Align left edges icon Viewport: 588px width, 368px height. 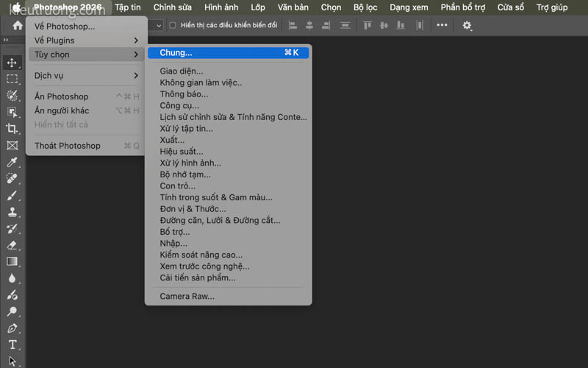293,25
